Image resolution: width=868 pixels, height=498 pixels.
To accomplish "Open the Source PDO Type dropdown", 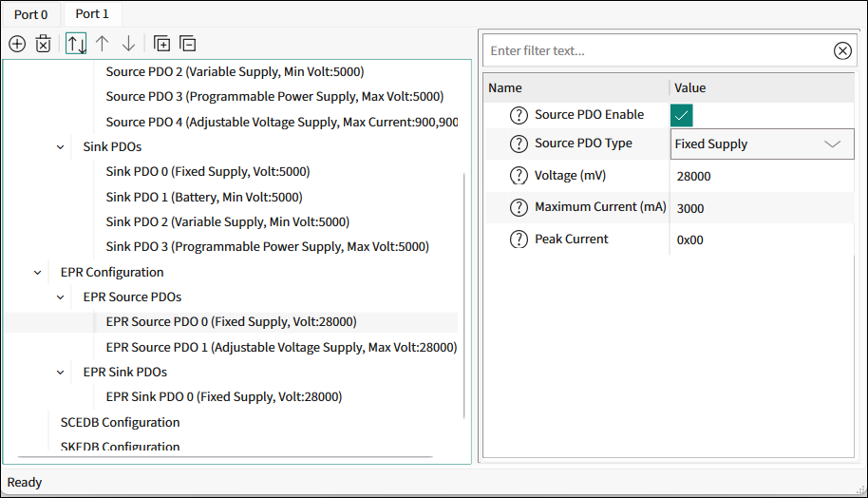I will [x=762, y=144].
